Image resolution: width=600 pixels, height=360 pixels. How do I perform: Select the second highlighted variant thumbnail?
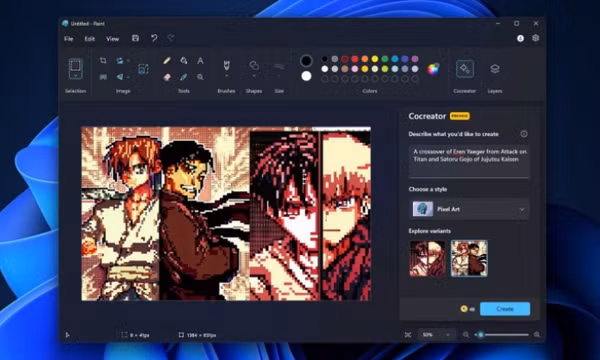click(469, 258)
